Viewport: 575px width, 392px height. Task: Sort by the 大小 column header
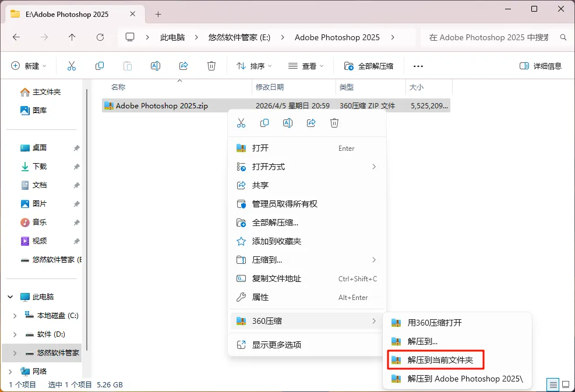click(416, 87)
